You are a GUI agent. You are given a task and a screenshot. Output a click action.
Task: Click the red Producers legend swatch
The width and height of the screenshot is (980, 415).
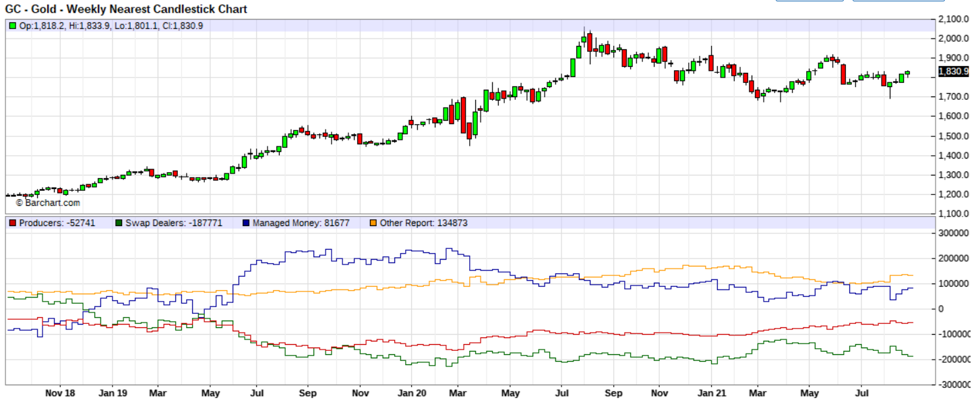12,223
